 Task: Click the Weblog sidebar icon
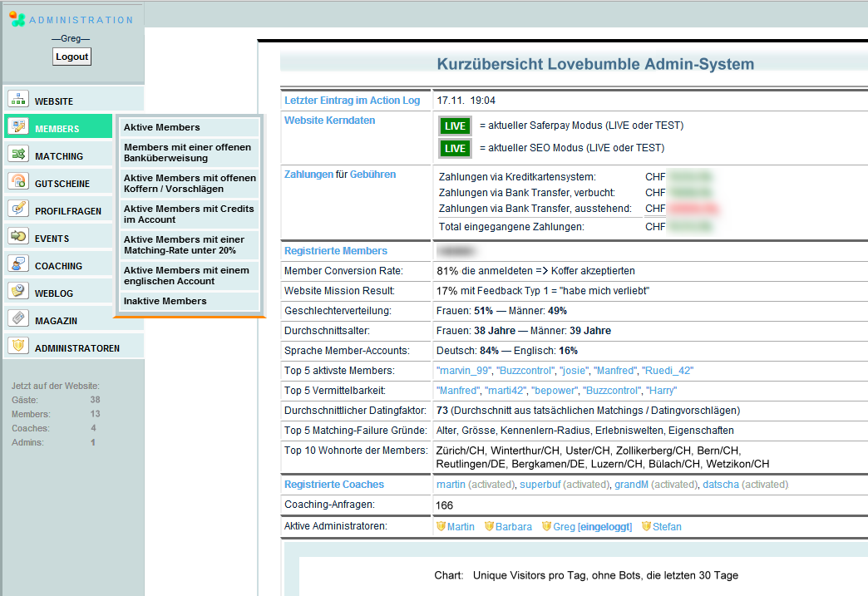click(x=18, y=291)
